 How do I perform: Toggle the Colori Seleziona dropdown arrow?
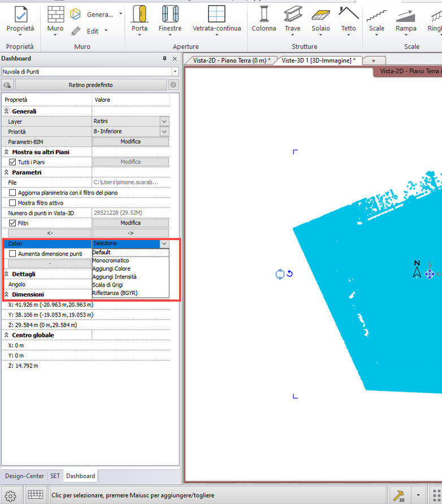(164, 244)
